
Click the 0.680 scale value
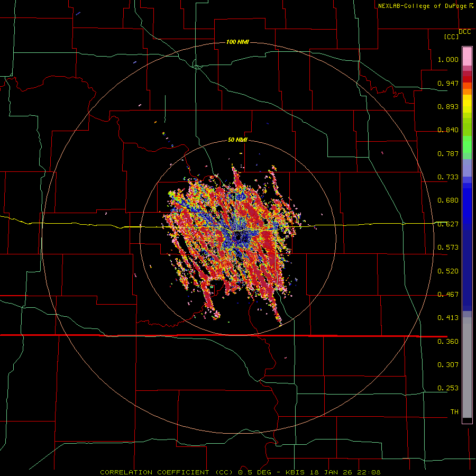click(448, 200)
